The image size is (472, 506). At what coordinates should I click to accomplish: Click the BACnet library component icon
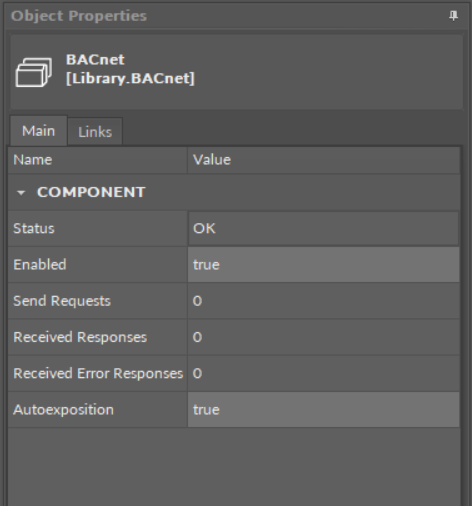pos(34,72)
